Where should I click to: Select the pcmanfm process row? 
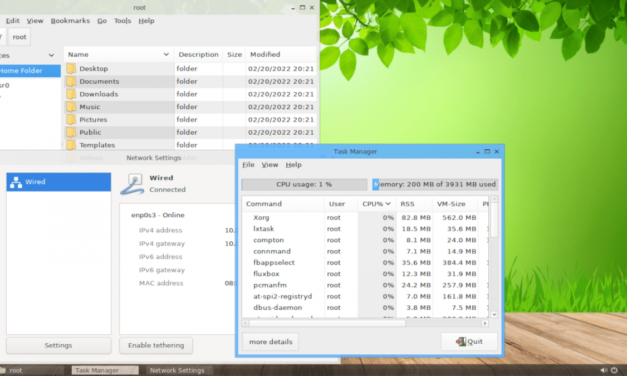(365, 285)
